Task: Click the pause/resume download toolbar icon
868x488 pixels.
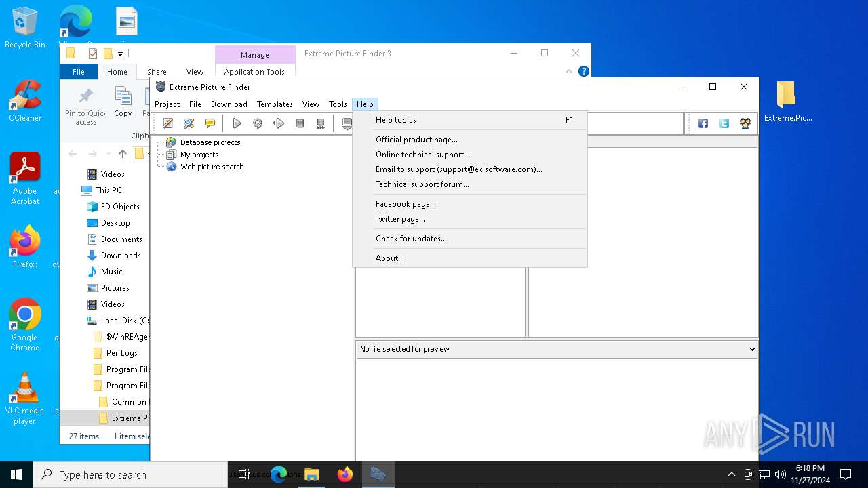Action: [279, 123]
